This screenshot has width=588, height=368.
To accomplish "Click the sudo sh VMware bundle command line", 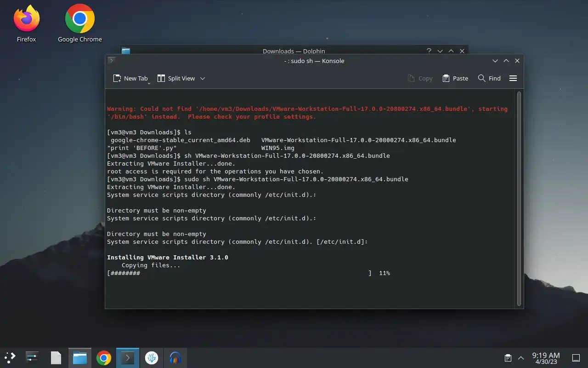I will click(258, 179).
